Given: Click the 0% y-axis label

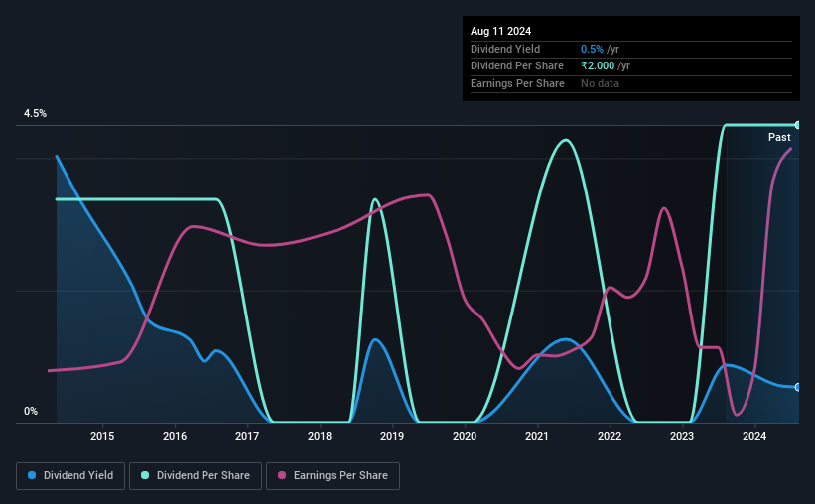Looking at the screenshot, I should 31,411.
